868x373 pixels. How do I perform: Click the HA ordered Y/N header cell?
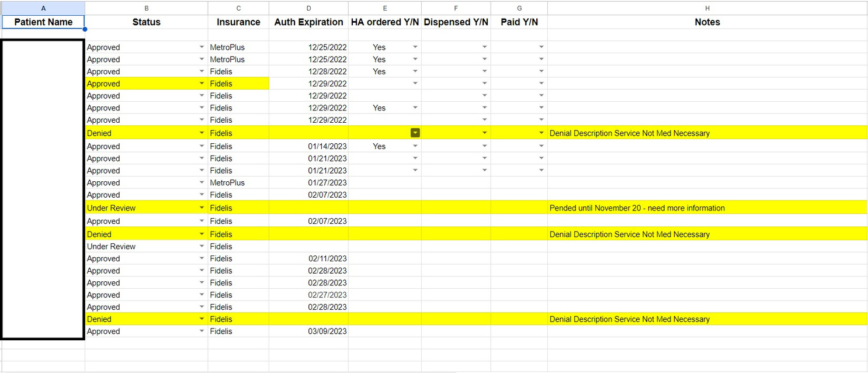coord(385,22)
